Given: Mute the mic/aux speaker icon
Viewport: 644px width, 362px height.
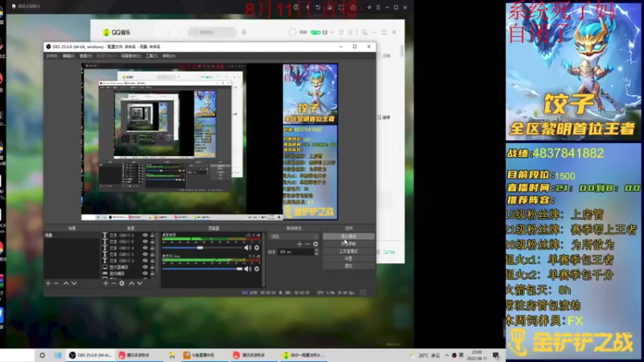Looking at the screenshot, I should click(x=248, y=269).
